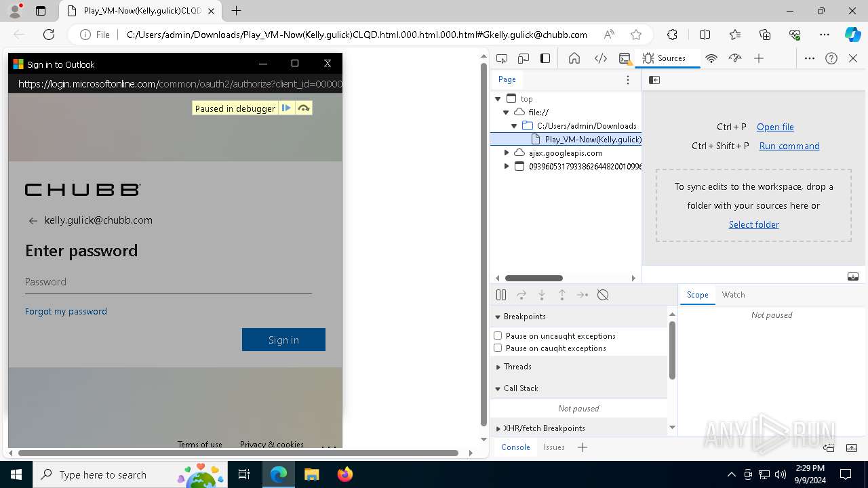Open Customize DevTools three-dots menu
This screenshot has height=488, width=868.
click(810, 58)
